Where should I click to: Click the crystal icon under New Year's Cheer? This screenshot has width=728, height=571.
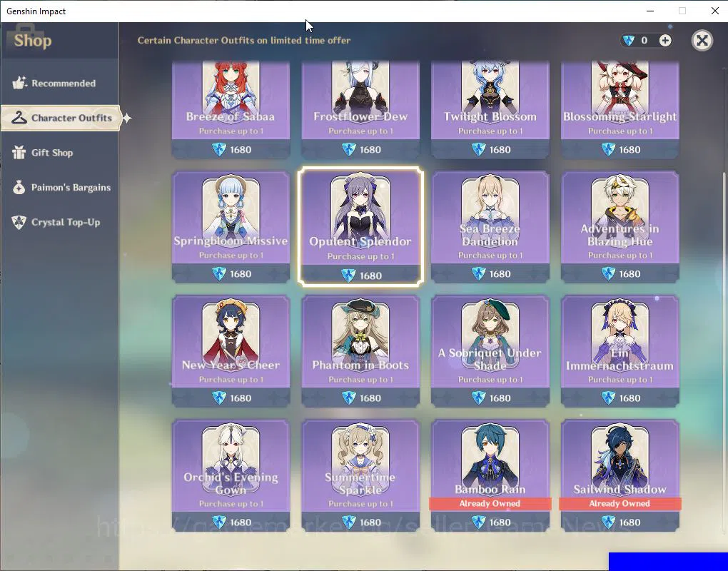click(218, 398)
